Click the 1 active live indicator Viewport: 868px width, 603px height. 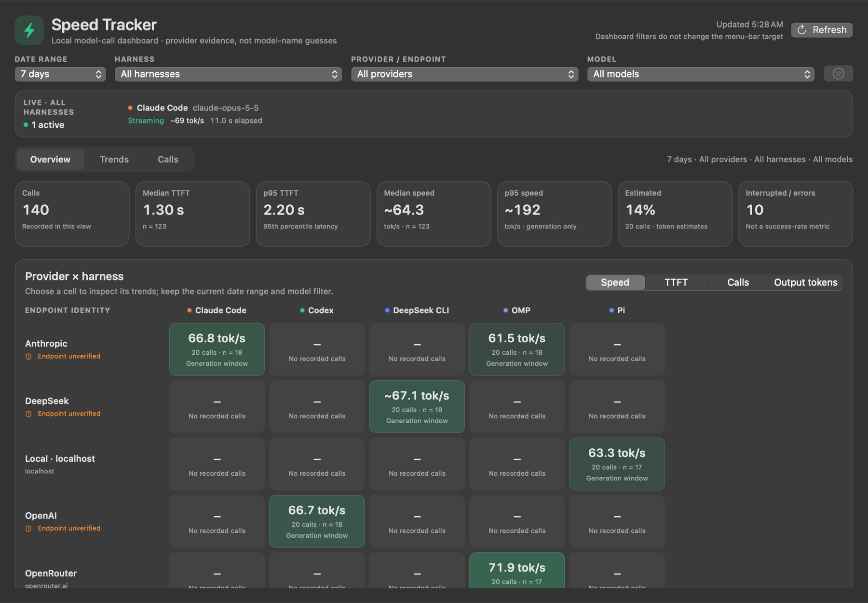coord(44,125)
